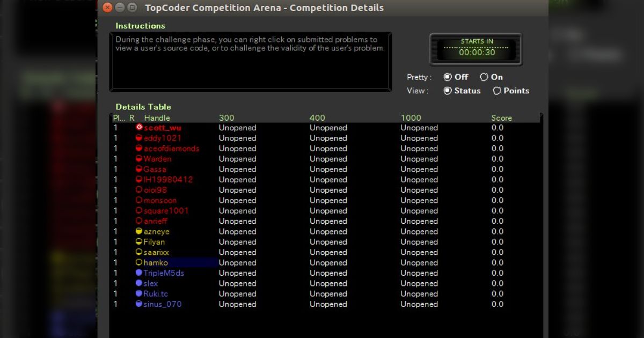Click the red rating icon beside monsoon
This screenshot has width=644, height=338.
139,201
